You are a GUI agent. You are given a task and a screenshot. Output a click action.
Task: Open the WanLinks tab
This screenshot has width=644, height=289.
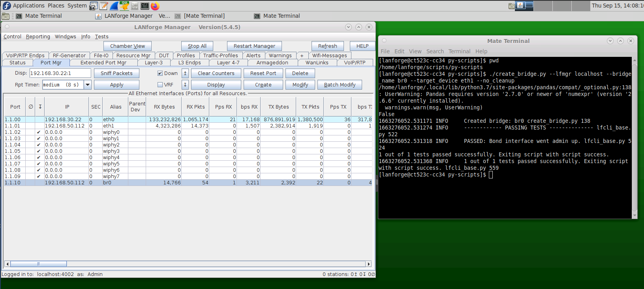(x=317, y=63)
